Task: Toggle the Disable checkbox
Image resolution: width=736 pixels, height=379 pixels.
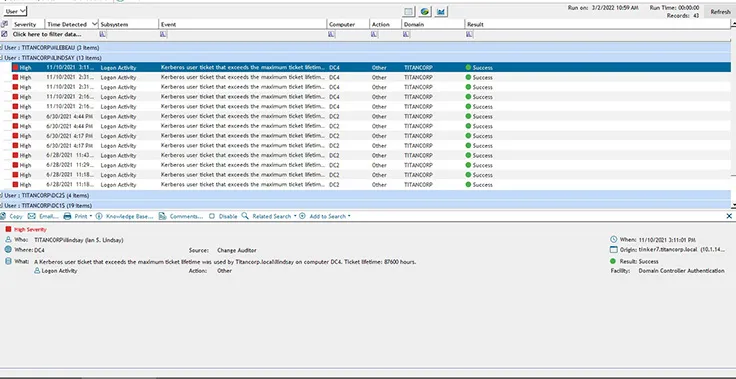Action: pos(212,217)
